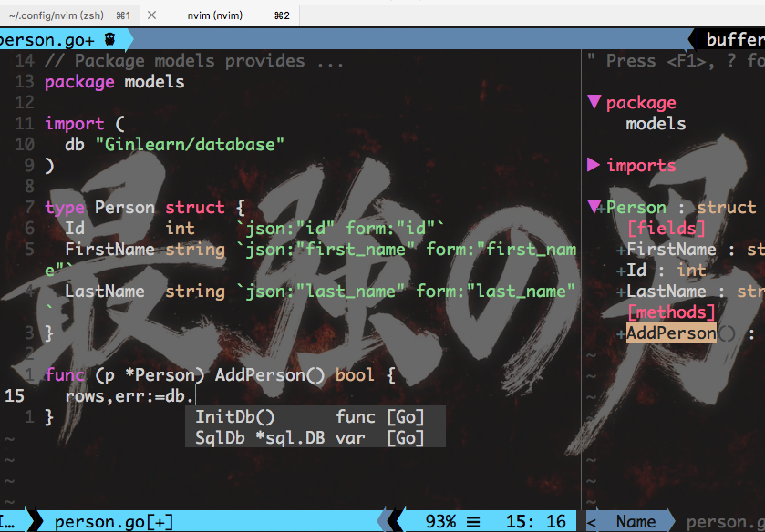
Task: Click the close X on the tmux tab bar
Action: click(150, 15)
